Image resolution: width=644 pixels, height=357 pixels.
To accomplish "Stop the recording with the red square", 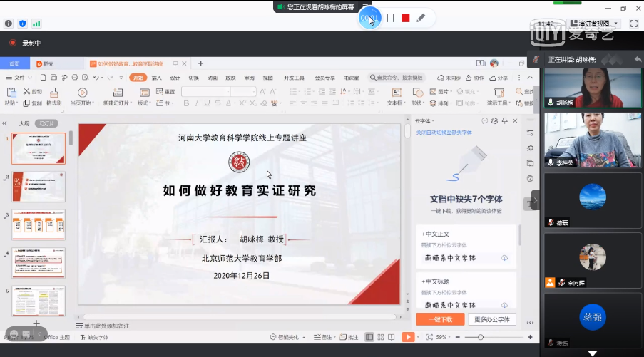I will (405, 18).
